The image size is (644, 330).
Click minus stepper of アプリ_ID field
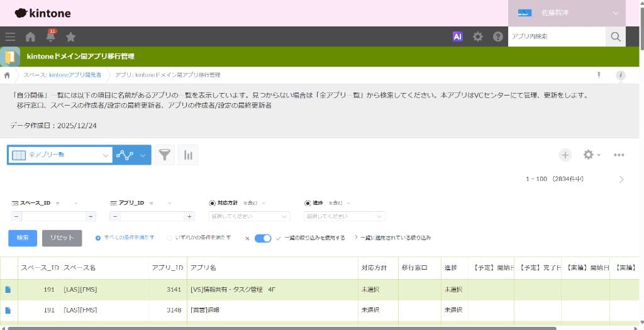pos(115,216)
